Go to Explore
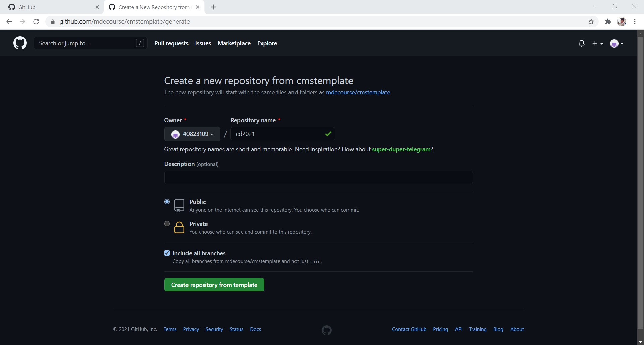The height and width of the screenshot is (345, 644). [x=267, y=43]
